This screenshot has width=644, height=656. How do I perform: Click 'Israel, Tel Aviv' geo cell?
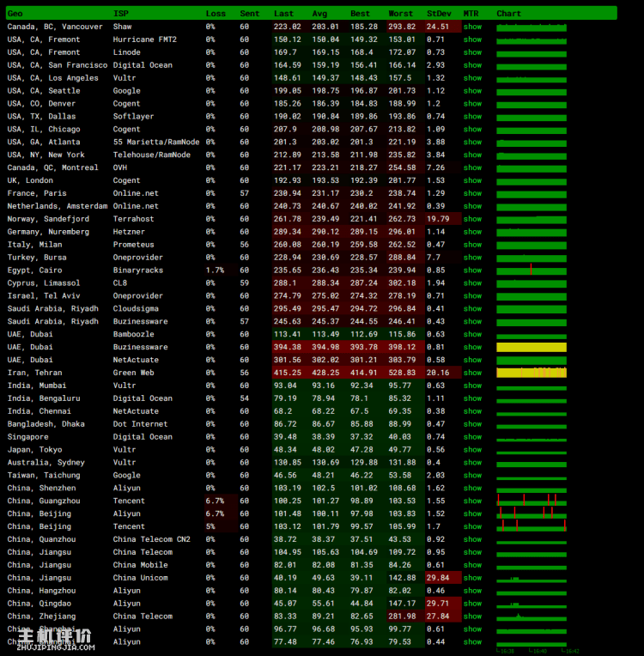click(x=44, y=295)
